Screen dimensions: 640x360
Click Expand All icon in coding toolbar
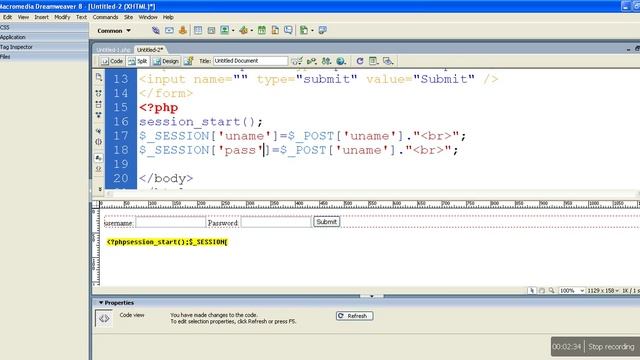coord(98,115)
